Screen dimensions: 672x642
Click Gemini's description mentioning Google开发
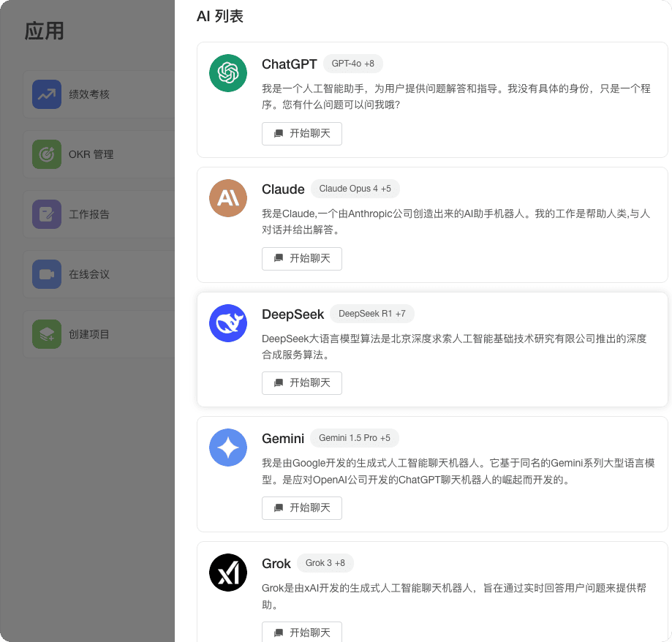pos(458,472)
